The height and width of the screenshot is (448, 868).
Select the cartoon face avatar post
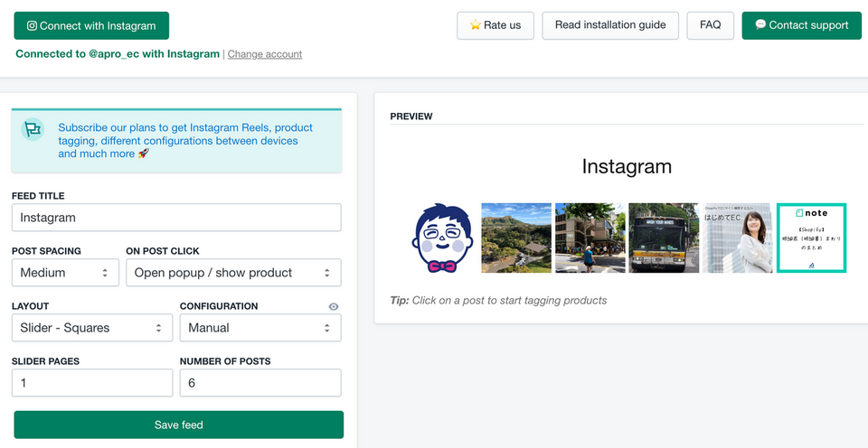442,238
